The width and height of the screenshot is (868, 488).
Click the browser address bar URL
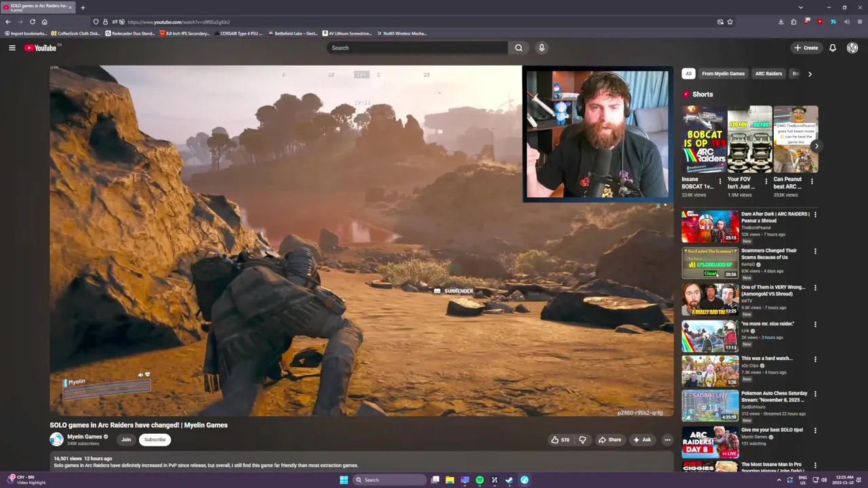(178, 22)
